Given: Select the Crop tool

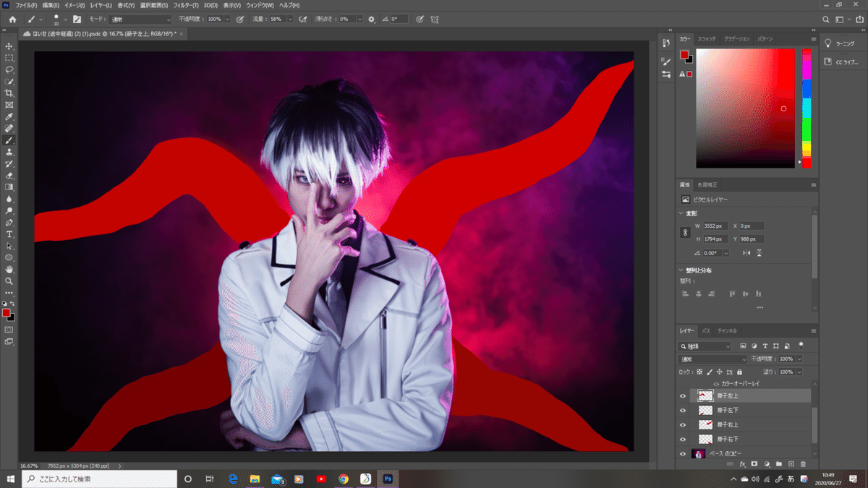Looking at the screenshot, I should coord(9,93).
